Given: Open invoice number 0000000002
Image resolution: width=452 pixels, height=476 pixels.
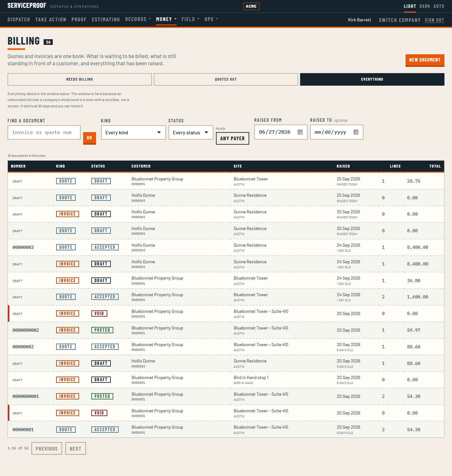Looking at the screenshot, I should pos(26,330).
